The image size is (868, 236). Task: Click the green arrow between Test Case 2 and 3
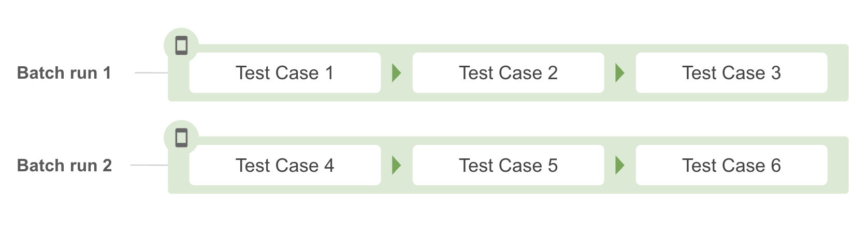(620, 73)
